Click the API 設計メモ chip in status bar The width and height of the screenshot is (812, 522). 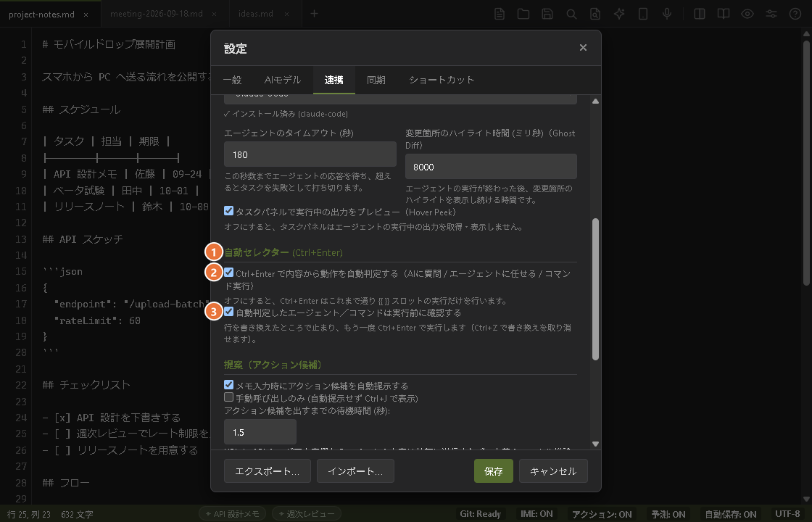click(x=233, y=514)
